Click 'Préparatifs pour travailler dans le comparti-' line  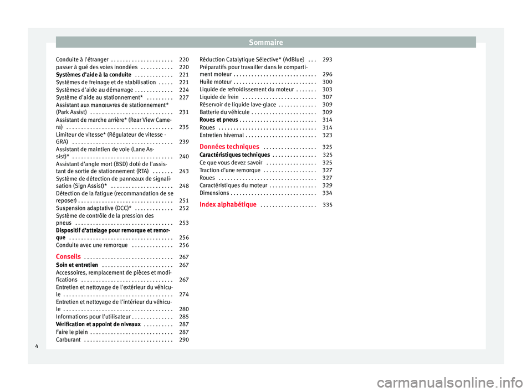click(x=254, y=67)
